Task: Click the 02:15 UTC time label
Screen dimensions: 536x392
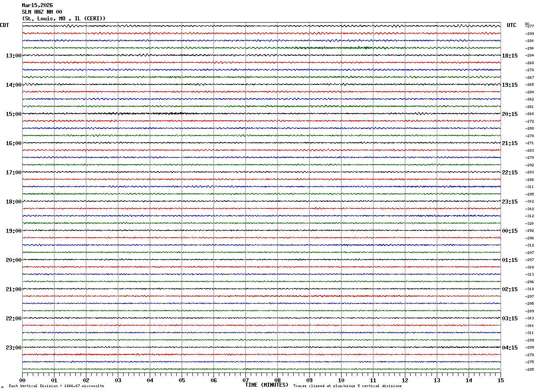Action: point(509,289)
